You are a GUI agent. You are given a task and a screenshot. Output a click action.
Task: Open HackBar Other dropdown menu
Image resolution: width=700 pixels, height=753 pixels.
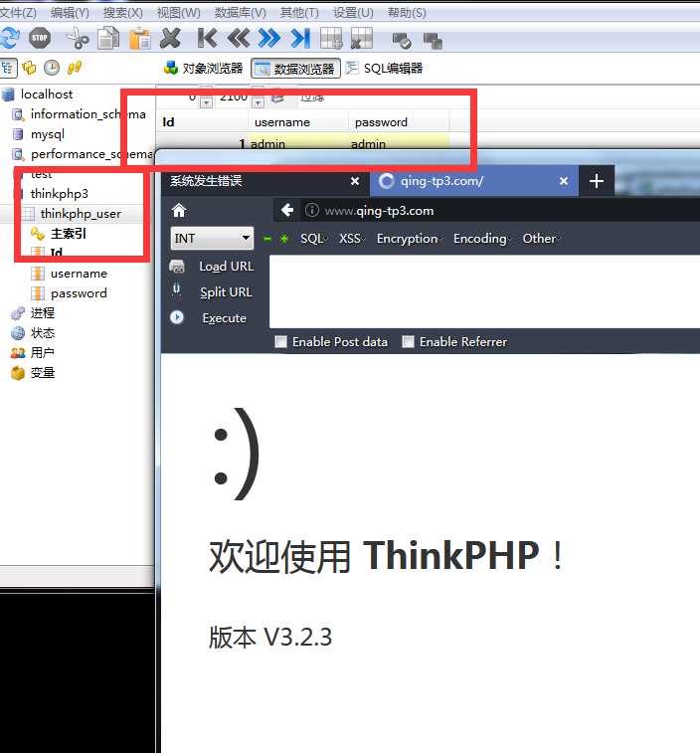coord(541,238)
